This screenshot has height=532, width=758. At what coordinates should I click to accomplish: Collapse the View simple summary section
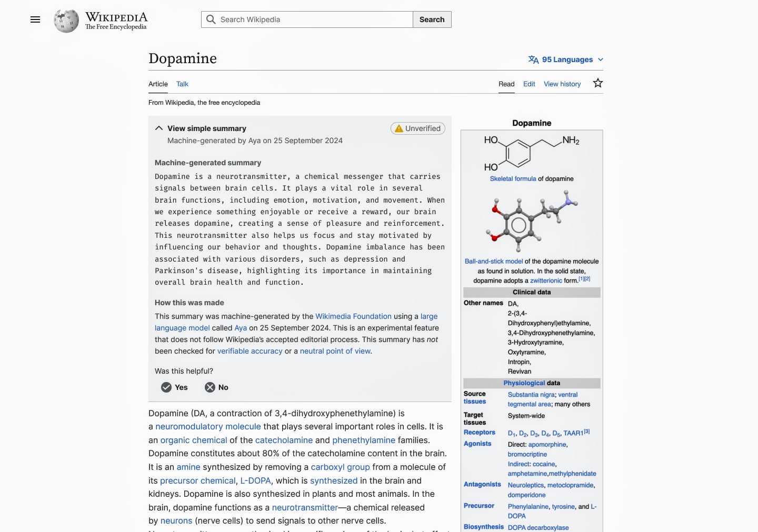click(158, 128)
